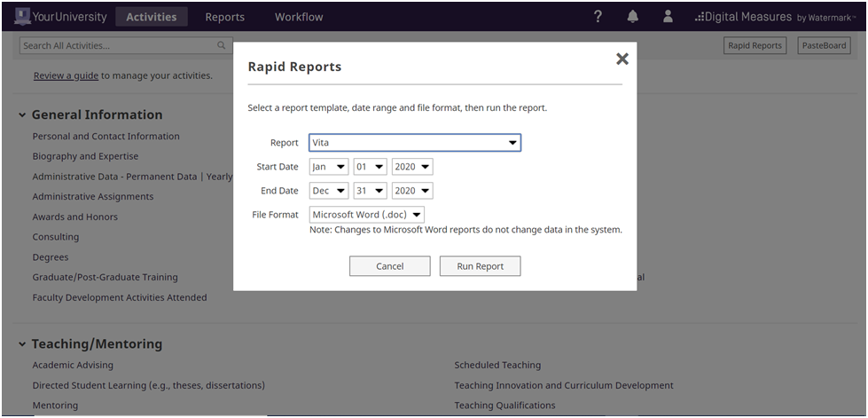This screenshot has height=418, width=868.
Task: Click the Digital Measures by Watermark logo
Action: [775, 17]
